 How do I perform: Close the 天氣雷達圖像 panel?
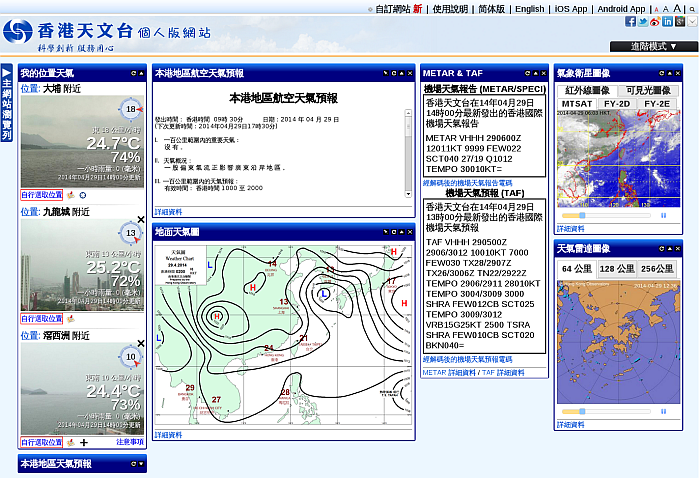click(x=678, y=249)
